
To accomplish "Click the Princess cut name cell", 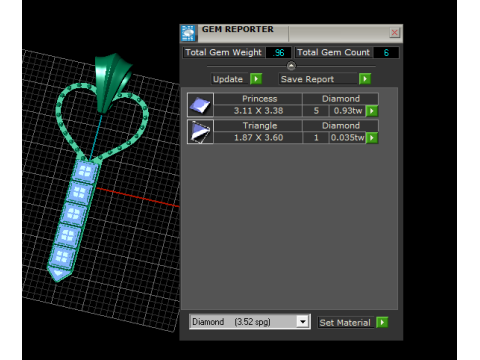I will coord(258,99).
